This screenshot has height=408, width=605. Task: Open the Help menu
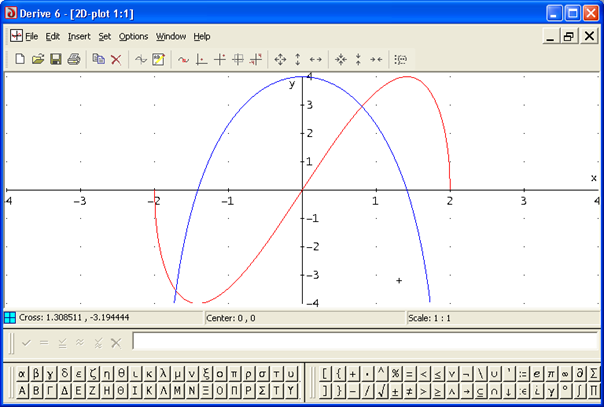click(202, 36)
